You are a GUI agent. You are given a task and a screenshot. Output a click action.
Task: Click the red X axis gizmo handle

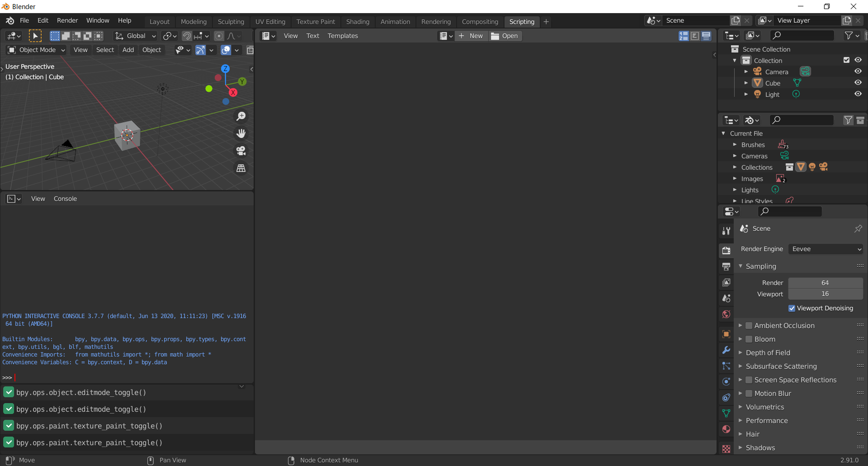coord(233,92)
